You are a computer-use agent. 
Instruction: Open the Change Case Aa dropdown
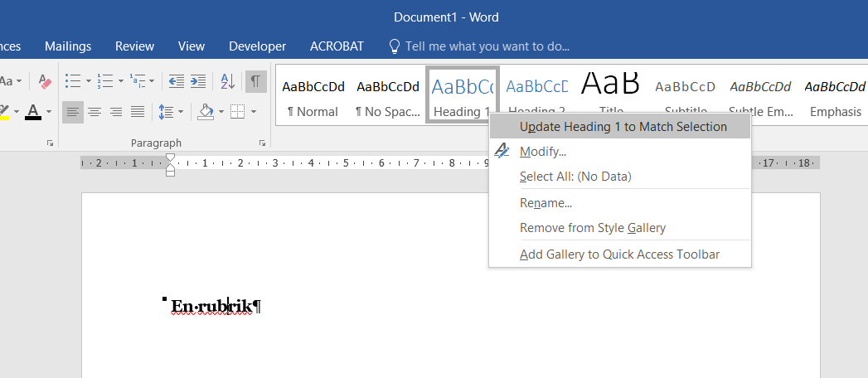[11, 81]
